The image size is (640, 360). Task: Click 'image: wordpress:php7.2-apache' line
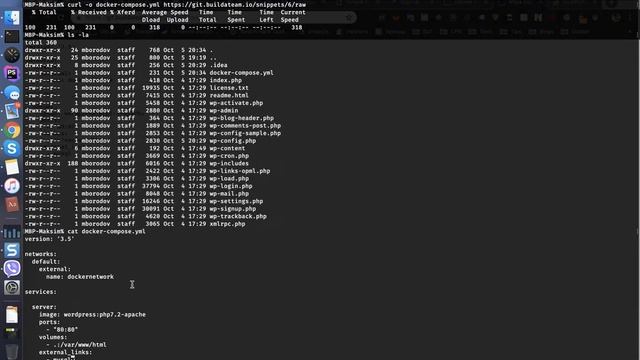point(92,315)
